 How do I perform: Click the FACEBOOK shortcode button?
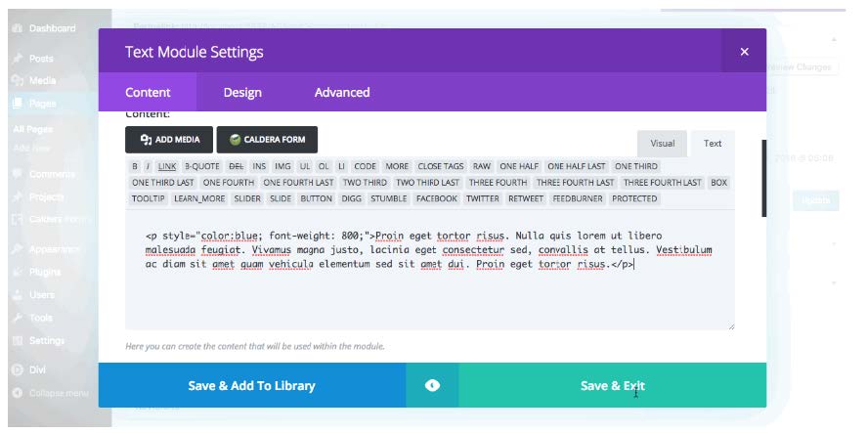437,198
